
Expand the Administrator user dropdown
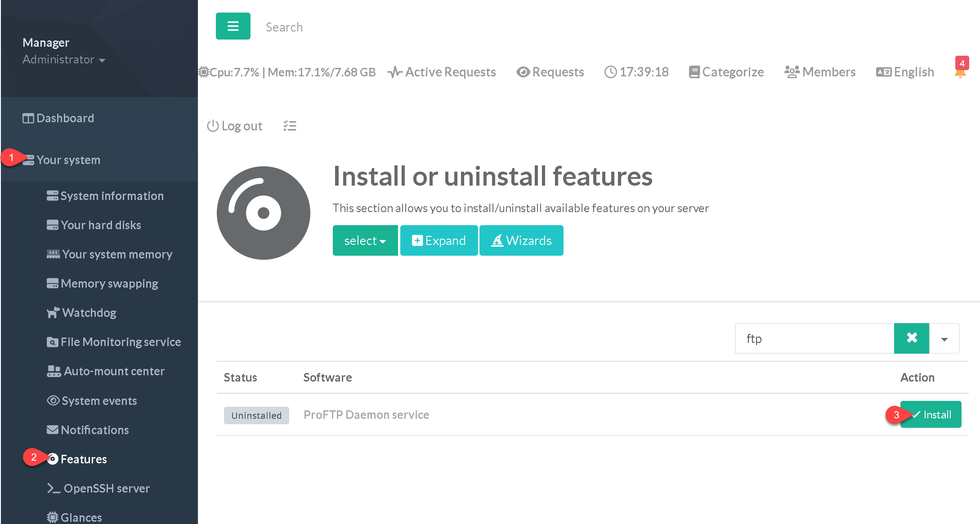[63, 59]
